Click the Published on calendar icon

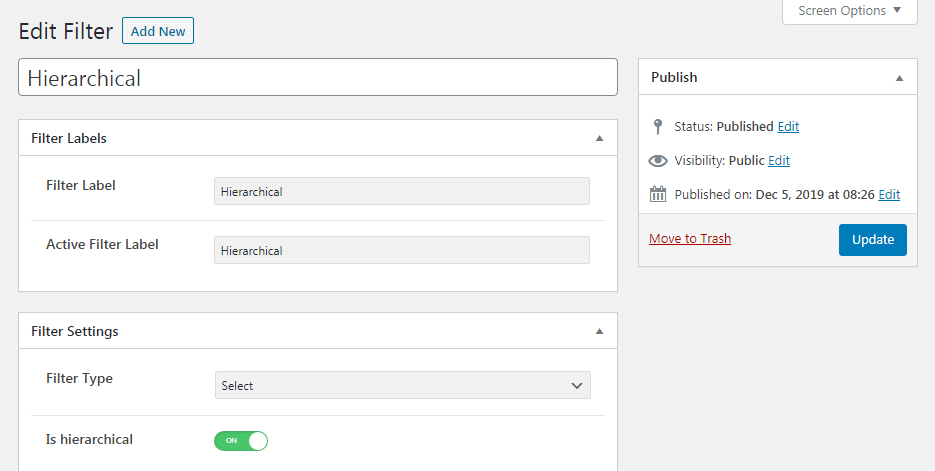tap(657, 194)
